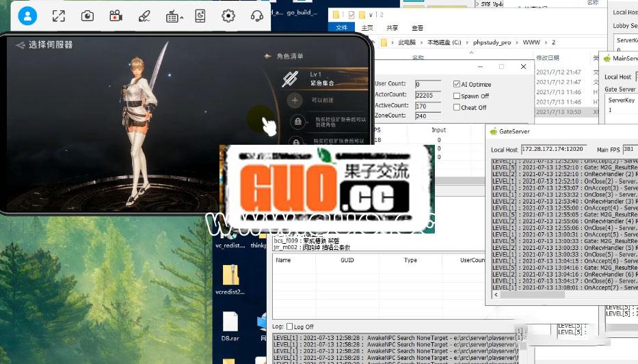Click the fullscreen expand arrows icon
This screenshot has width=638, height=364.
[59, 16]
